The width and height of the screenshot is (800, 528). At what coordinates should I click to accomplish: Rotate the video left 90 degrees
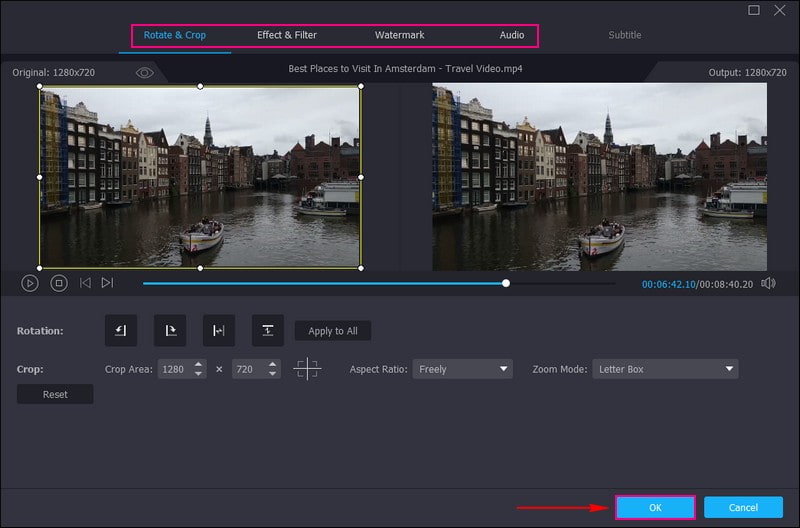point(120,331)
